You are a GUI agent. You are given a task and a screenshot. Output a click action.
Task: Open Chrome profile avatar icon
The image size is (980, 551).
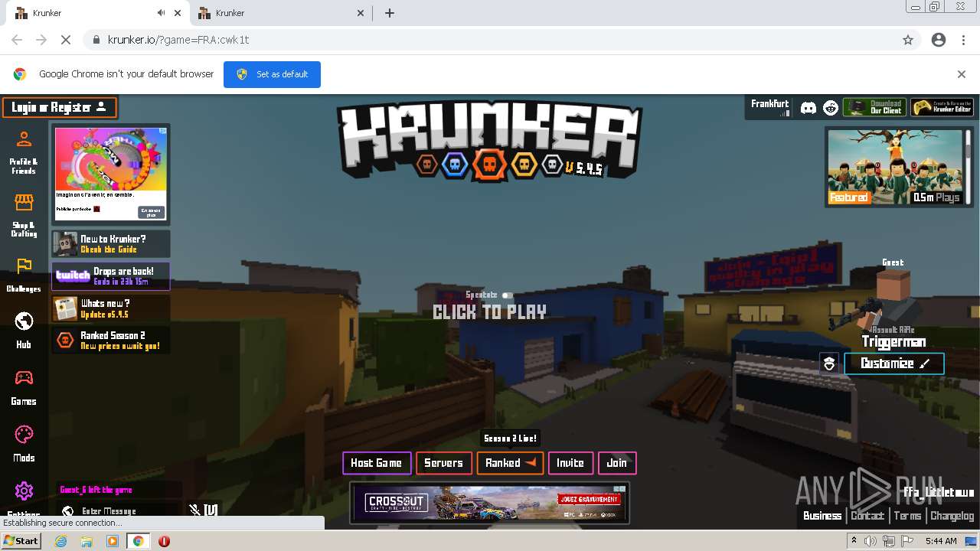point(939,40)
